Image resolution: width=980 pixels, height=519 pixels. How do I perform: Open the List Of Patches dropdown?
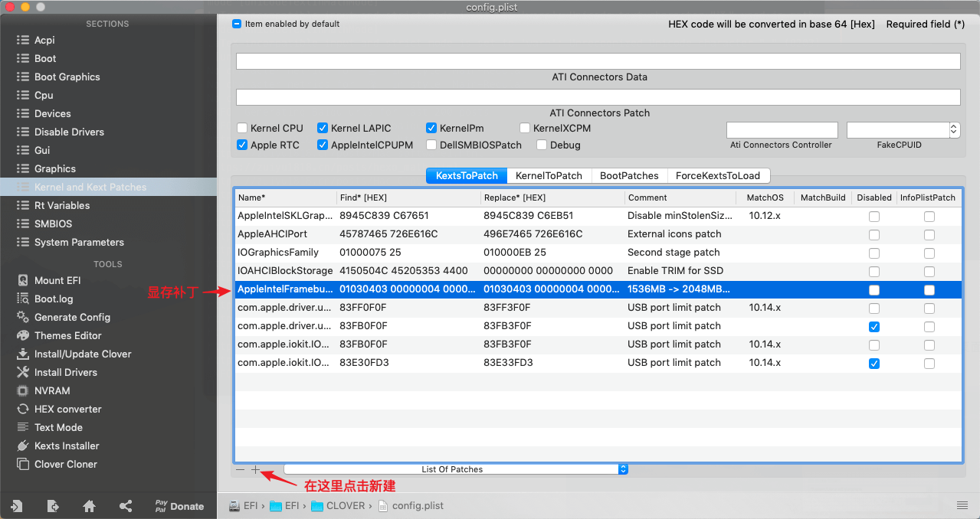(x=455, y=469)
